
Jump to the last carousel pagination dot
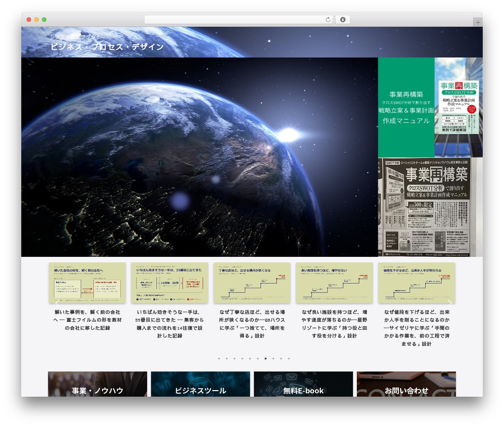[x=289, y=358]
